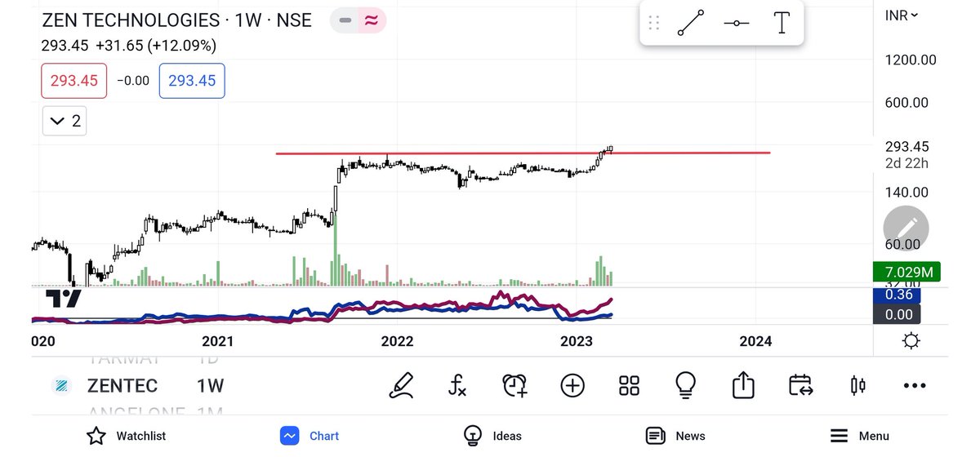Open the Menu tab
980x457 pixels.
pyautogui.click(x=859, y=436)
